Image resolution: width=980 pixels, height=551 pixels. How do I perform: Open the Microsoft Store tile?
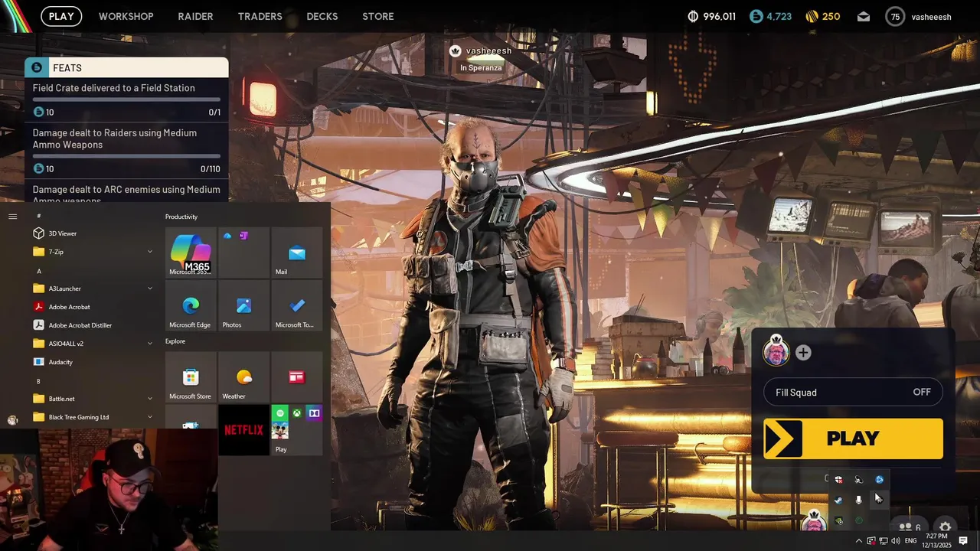point(191,377)
